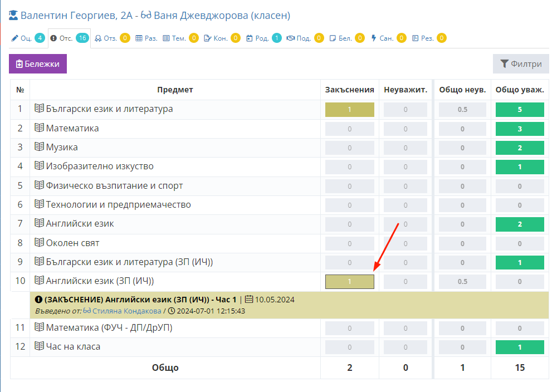
Task: Collapse Английски език (ЗП (ИЧ)) late cell
Action: [349, 282]
